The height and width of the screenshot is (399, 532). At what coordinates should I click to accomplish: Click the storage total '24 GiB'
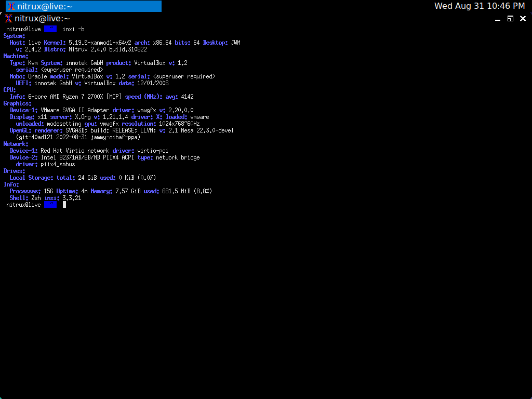tap(87, 178)
